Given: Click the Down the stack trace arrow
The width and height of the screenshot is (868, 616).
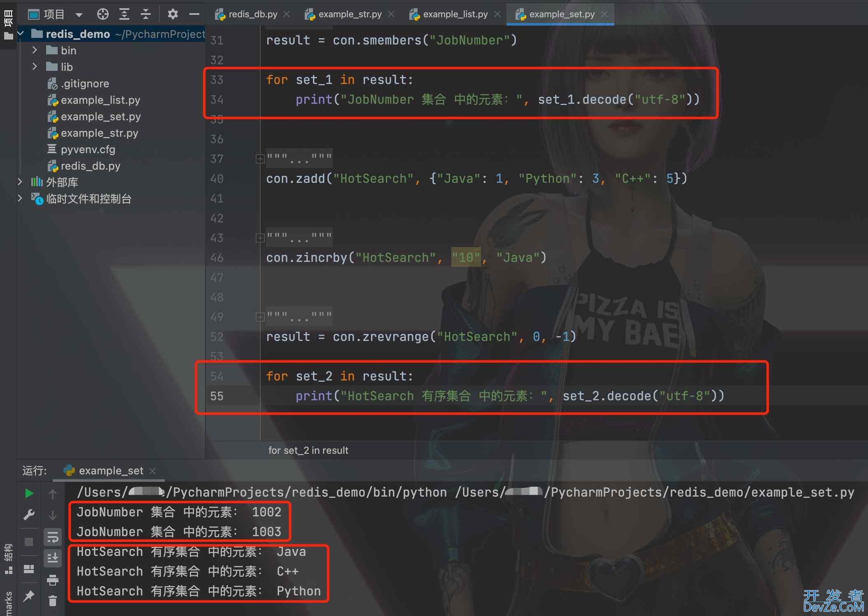Looking at the screenshot, I should 53,515.
